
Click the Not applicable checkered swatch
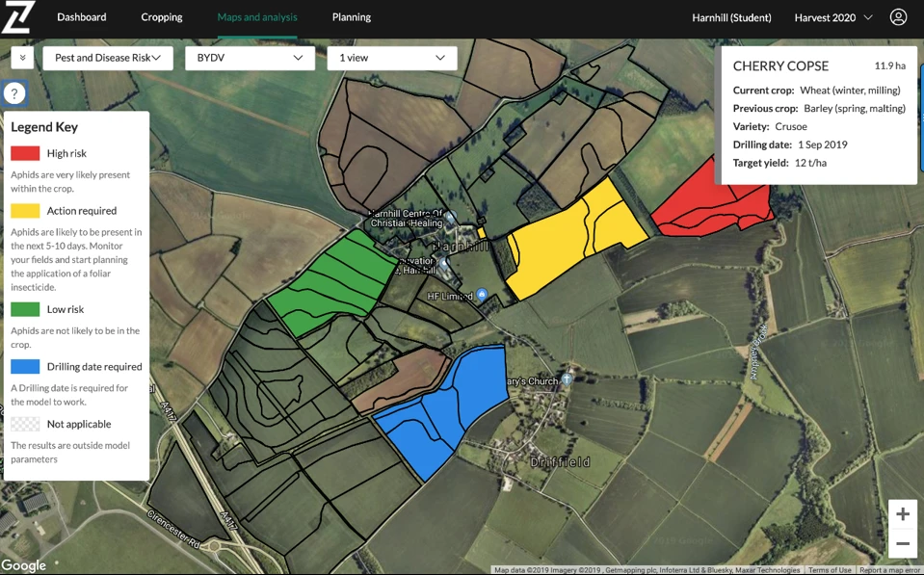coord(25,424)
